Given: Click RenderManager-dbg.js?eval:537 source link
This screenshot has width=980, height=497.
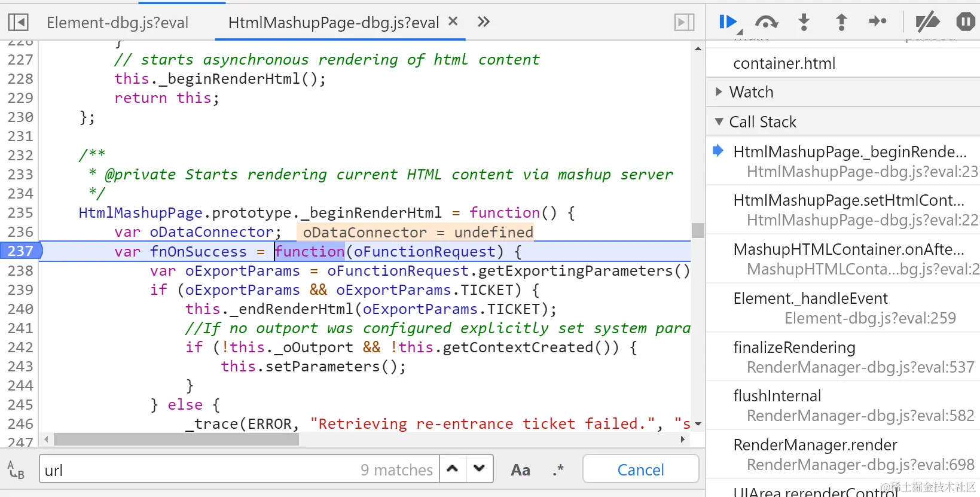Looking at the screenshot, I should tap(860, 367).
